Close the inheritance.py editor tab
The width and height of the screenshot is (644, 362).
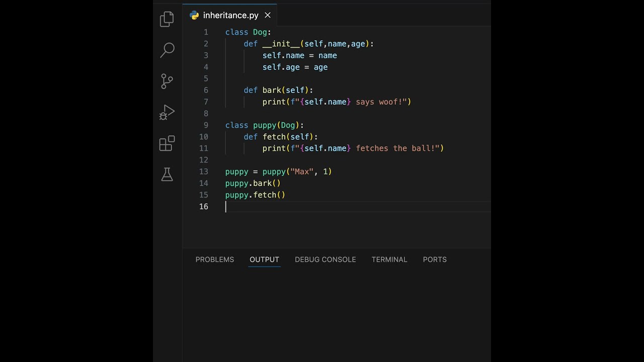coord(268,16)
